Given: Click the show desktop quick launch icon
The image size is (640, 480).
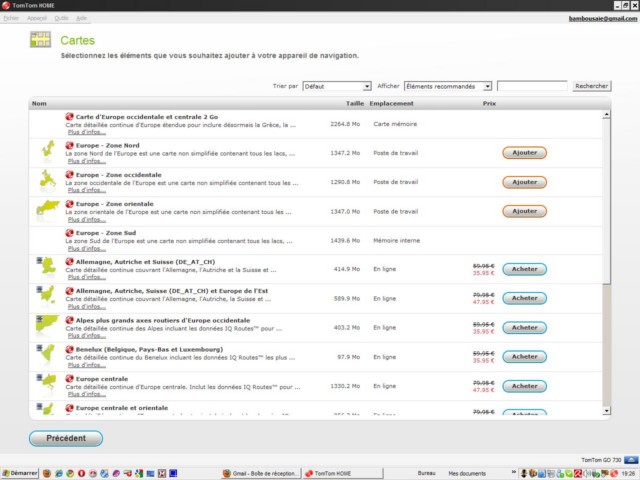Looking at the screenshot, I should (x=150, y=473).
